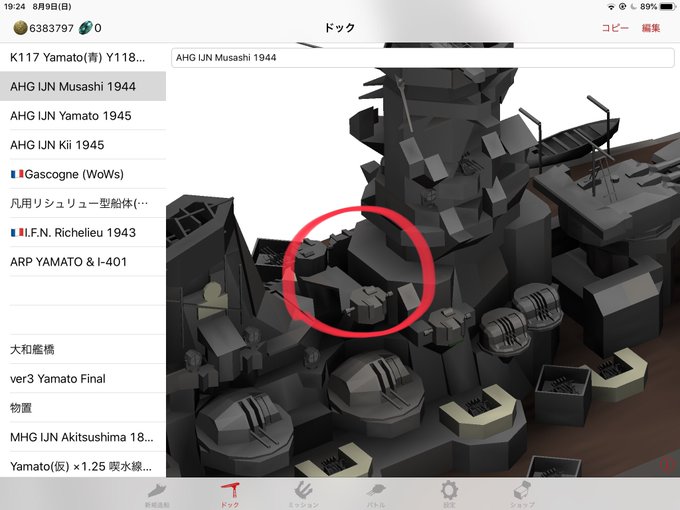Tap the コピー copy button
The height and width of the screenshot is (510, 680).
point(615,28)
